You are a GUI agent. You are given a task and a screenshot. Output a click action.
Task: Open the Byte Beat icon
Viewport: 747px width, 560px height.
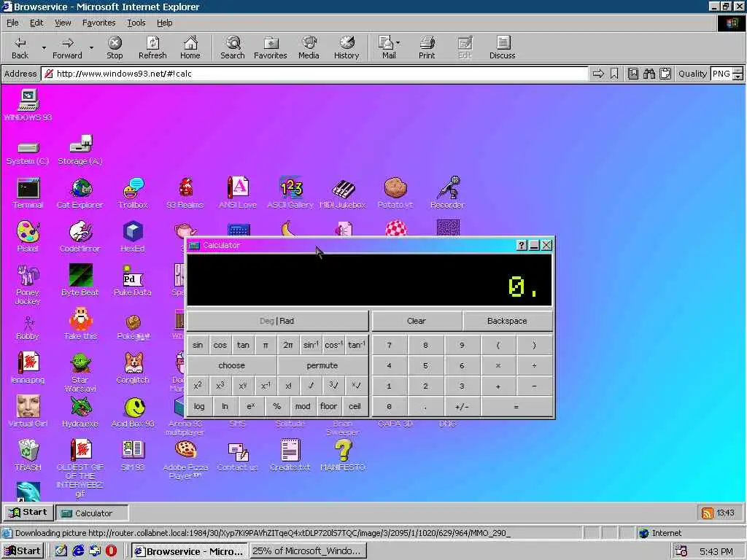(x=80, y=280)
